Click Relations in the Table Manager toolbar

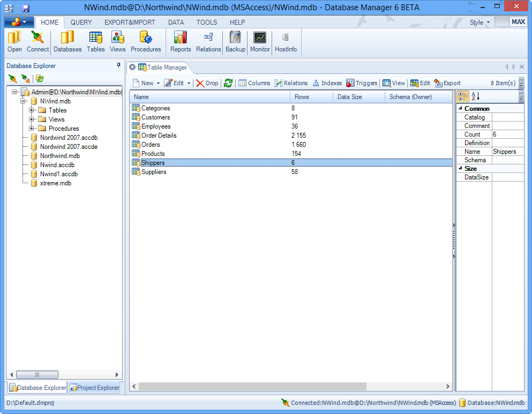click(291, 83)
